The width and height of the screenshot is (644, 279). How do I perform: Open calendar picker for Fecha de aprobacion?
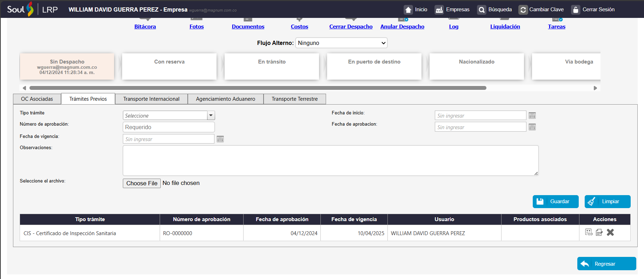point(532,127)
